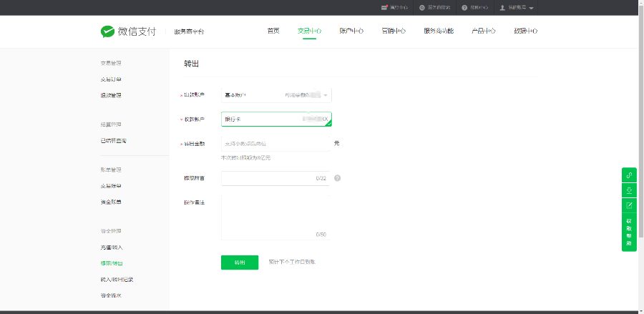Click the edit feedback icon in floating sidebar
Viewport: 644px width, 314px height.
tap(629, 205)
